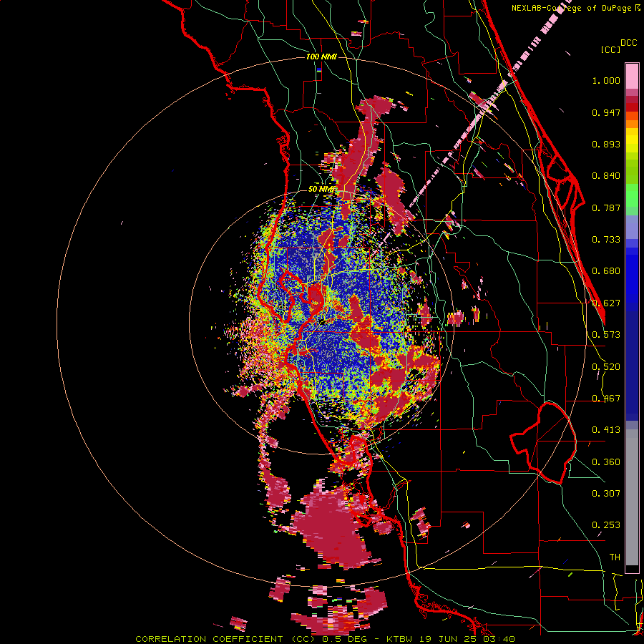Select the 0.947 legend value
This screenshot has height=644, width=644.
point(606,112)
